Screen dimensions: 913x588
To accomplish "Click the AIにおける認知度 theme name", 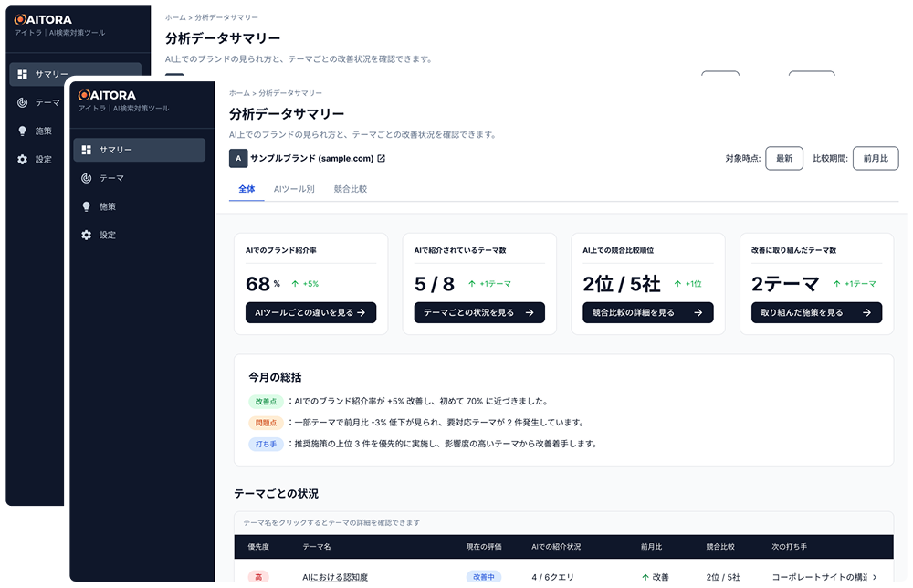I will coord(335,578).
